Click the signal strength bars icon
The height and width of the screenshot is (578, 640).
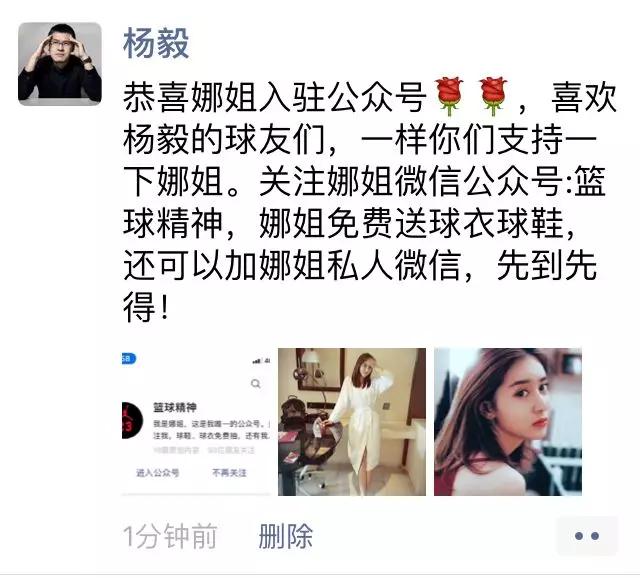point(257,361)
